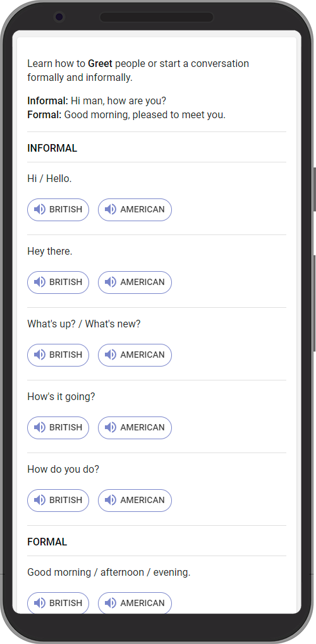Click American button under "How do you do?"
316x644 pixels.
(x=135, y=501)
